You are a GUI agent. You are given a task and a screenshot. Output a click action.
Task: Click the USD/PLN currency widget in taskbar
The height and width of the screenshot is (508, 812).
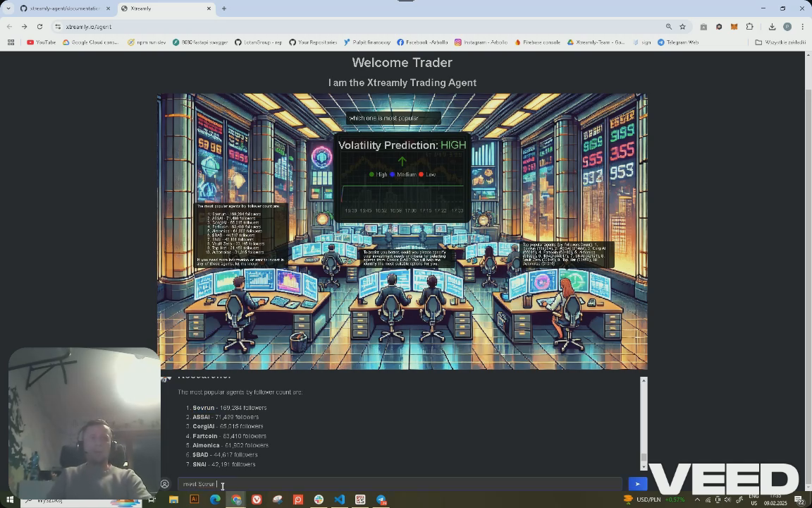(x=654, y=500)
